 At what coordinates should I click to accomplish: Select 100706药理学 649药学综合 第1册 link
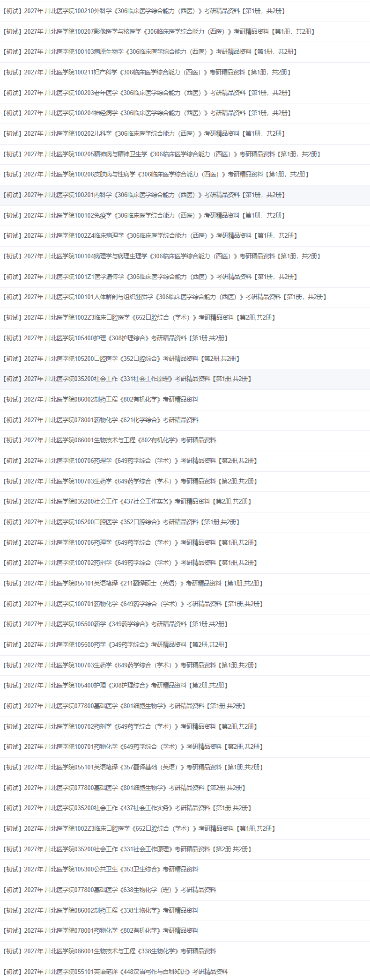(x=130, y=542)
